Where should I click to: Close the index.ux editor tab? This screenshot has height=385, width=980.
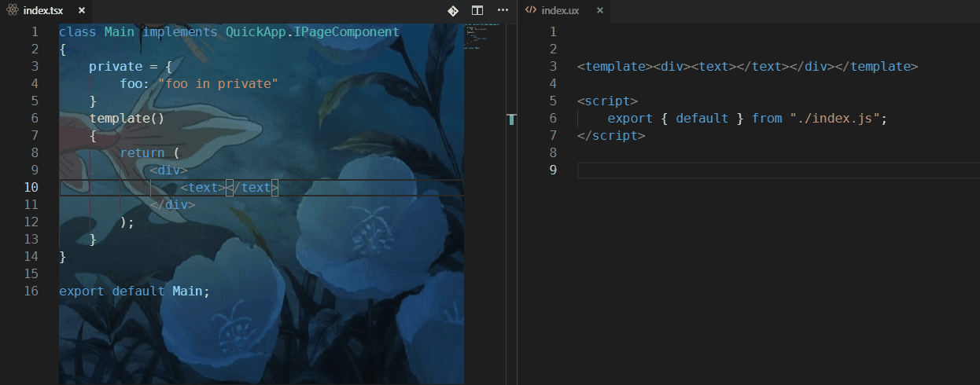(x=599, y=10)
